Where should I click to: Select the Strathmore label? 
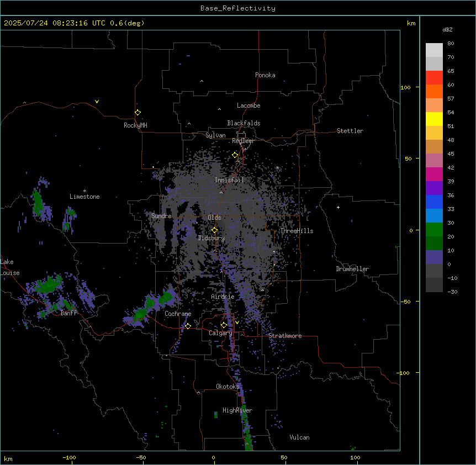[x=285, y=336]
